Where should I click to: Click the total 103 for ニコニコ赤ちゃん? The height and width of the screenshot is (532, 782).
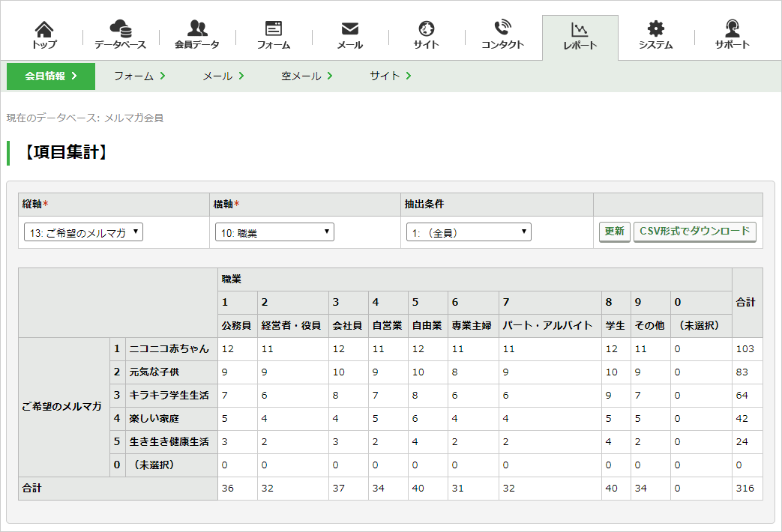point(747,349)
